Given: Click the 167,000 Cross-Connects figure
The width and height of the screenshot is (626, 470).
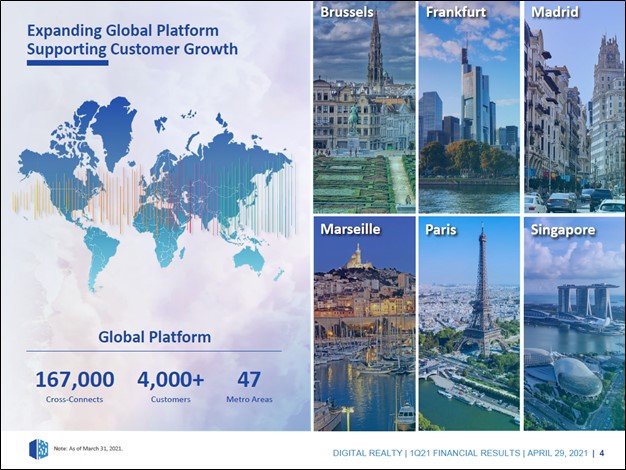Looking at the screenshot, I should point(75,380).
